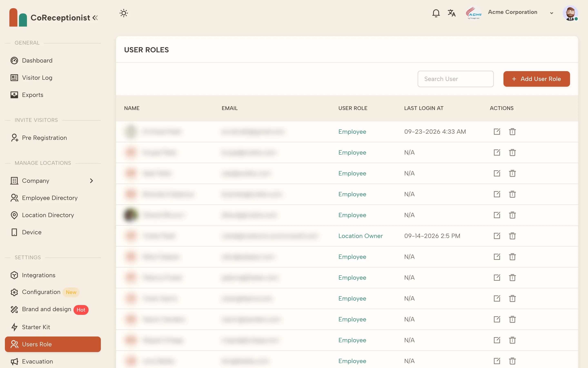Click the Acme company logo image
The height and width of the screenshot is (368, 588).
(473, 13)
